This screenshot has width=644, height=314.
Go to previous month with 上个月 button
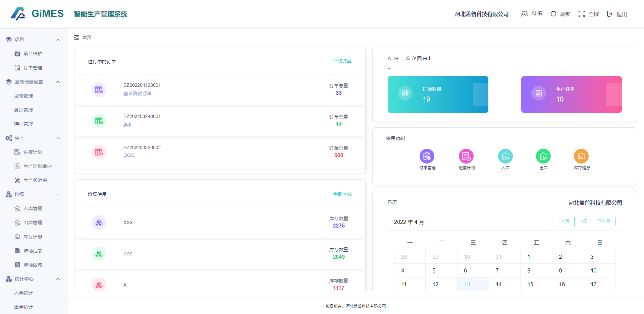(x=563, y=222)
